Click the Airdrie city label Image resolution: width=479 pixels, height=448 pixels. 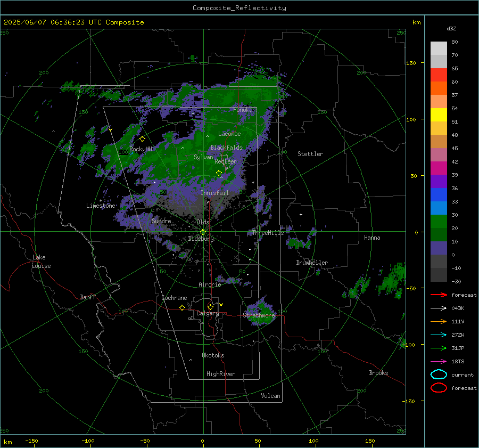click(x=210, y=284)
